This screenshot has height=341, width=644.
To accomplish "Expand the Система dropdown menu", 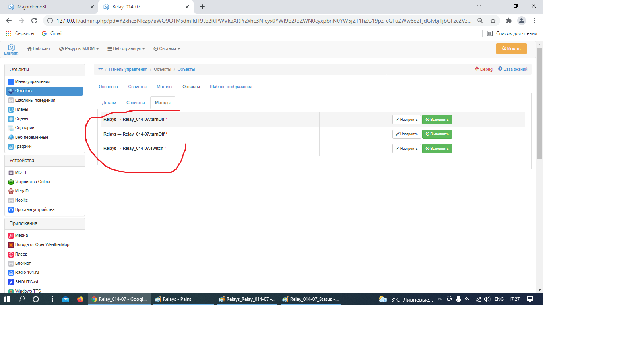I will [x=167, y=49].
